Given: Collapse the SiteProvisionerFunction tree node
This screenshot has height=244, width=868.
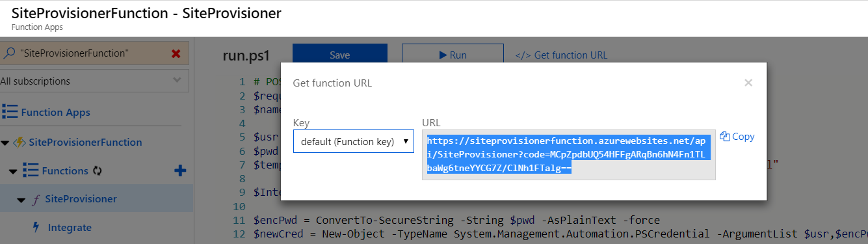Looking at the screenshot, I should click(6, 142).
